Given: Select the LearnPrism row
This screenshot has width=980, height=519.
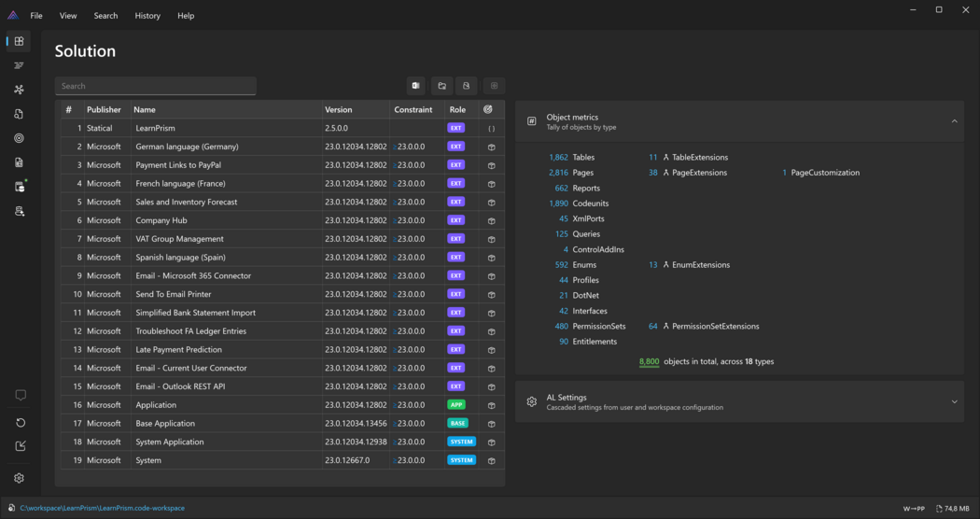Looking at the screenshot, I should (283, 128).
